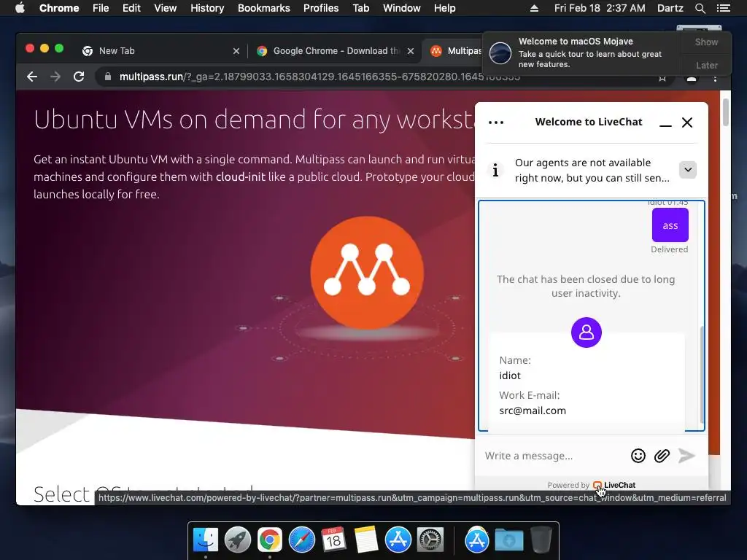Open the Chrome application menu
747x560 pixels.
click(59, 8)
